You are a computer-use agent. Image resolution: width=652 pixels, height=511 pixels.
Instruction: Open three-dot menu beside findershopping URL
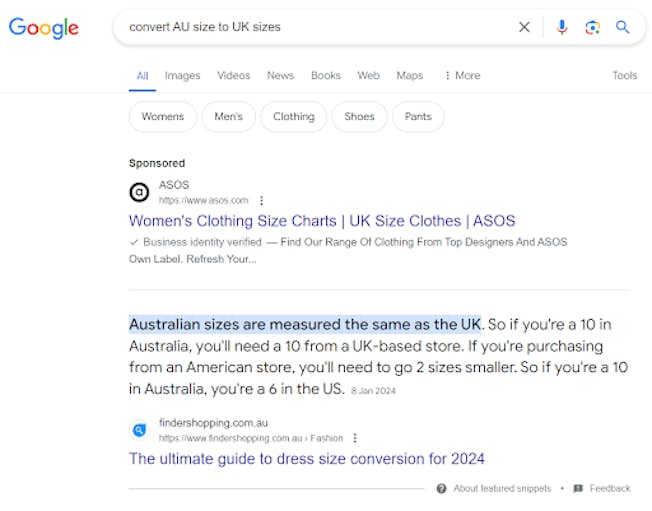355,438
